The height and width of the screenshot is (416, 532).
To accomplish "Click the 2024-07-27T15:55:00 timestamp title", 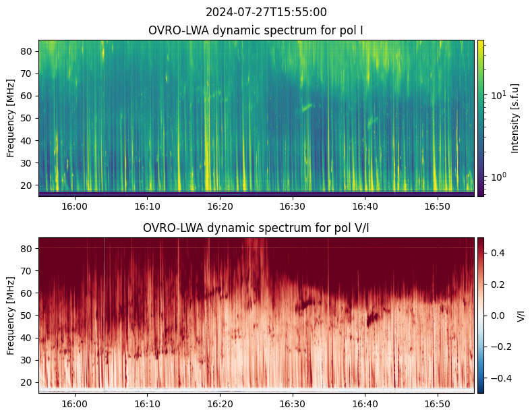I will [x=266, y=12].
